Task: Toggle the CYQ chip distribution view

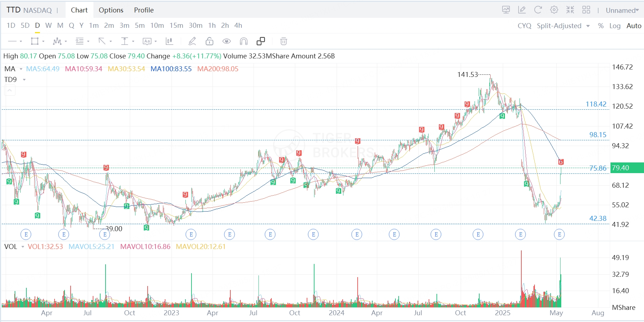Action: click(x=525, y=26)
